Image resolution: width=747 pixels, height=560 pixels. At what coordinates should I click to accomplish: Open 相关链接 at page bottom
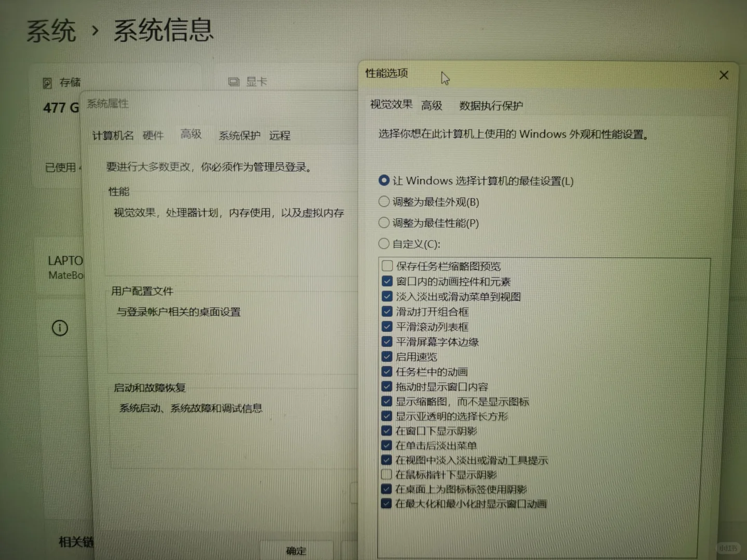[x=76, y=542]
